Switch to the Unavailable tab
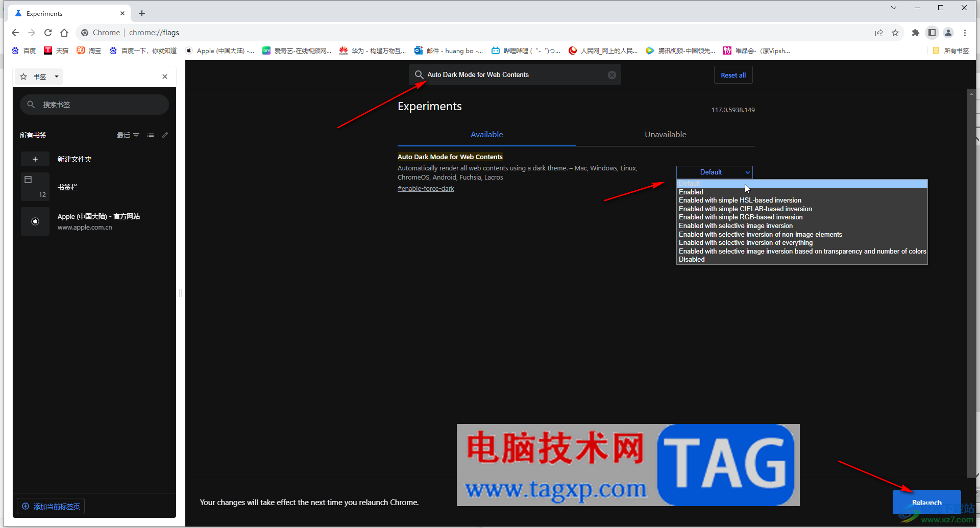 [665, 135]
